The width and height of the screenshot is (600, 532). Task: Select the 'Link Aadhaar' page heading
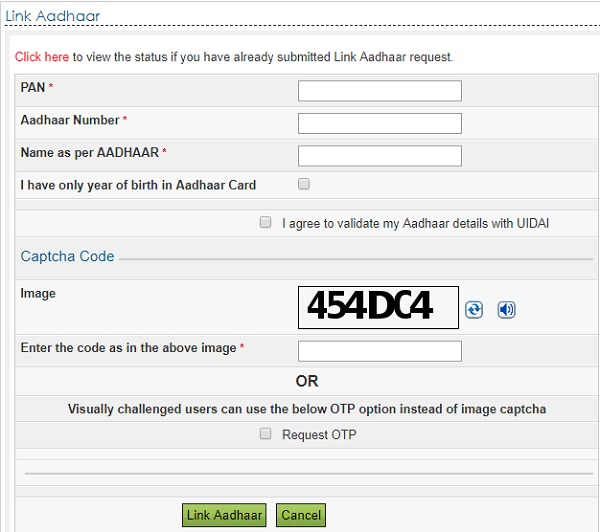click(x=52, y=16)
